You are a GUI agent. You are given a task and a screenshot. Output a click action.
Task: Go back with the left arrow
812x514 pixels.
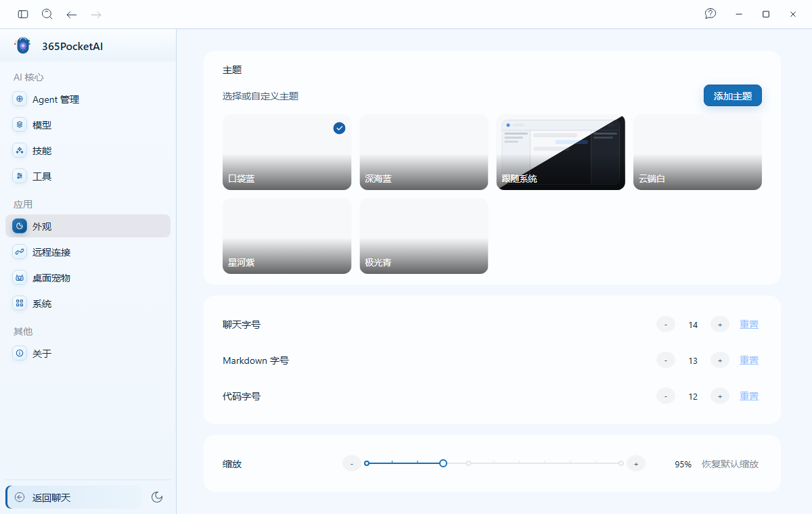[x=72, y=14]
